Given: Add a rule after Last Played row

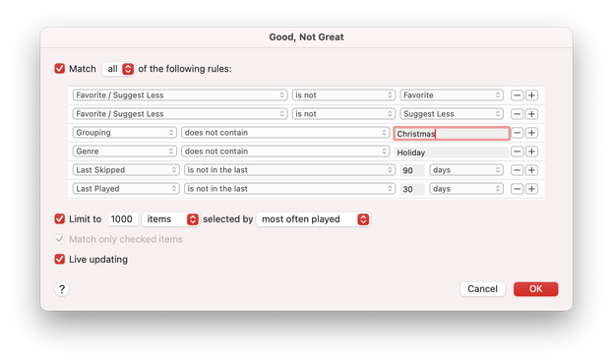Looking at the screenshot, I should (x=531, y=189).
